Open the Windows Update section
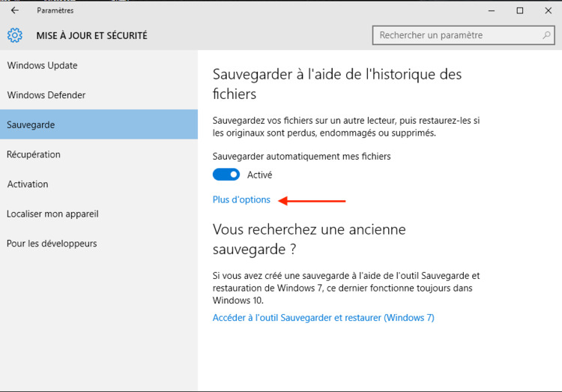This screenshot has width=562, height=392. (x=42, y=65)
